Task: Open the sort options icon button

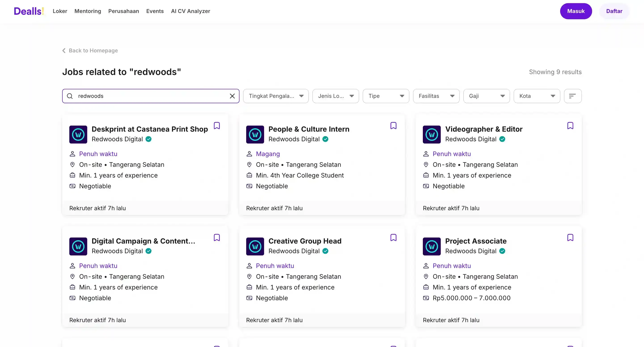Action: [x=572, y=96]
